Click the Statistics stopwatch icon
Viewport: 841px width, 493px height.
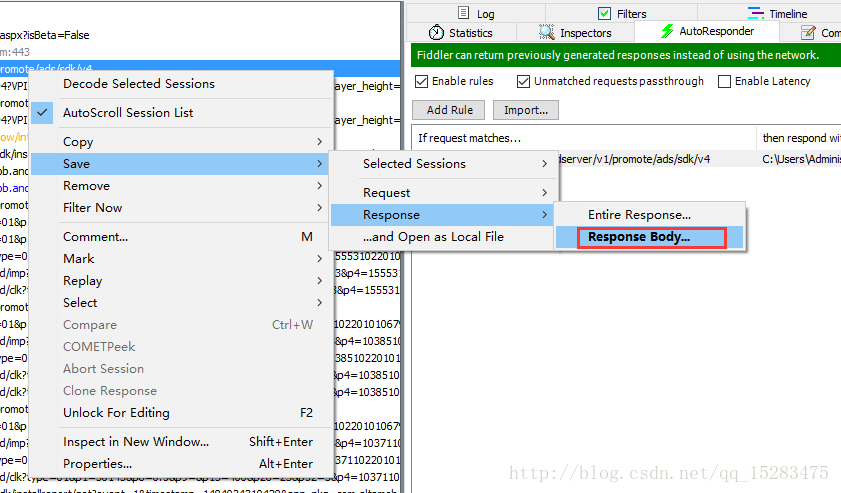coord(436,32)
